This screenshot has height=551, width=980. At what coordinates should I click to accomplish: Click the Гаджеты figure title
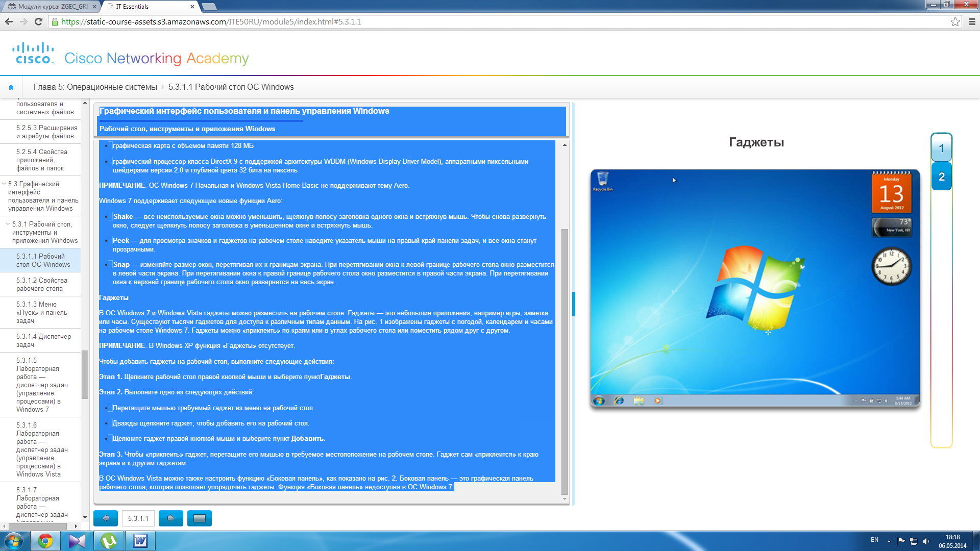click(x=756, y=142)
